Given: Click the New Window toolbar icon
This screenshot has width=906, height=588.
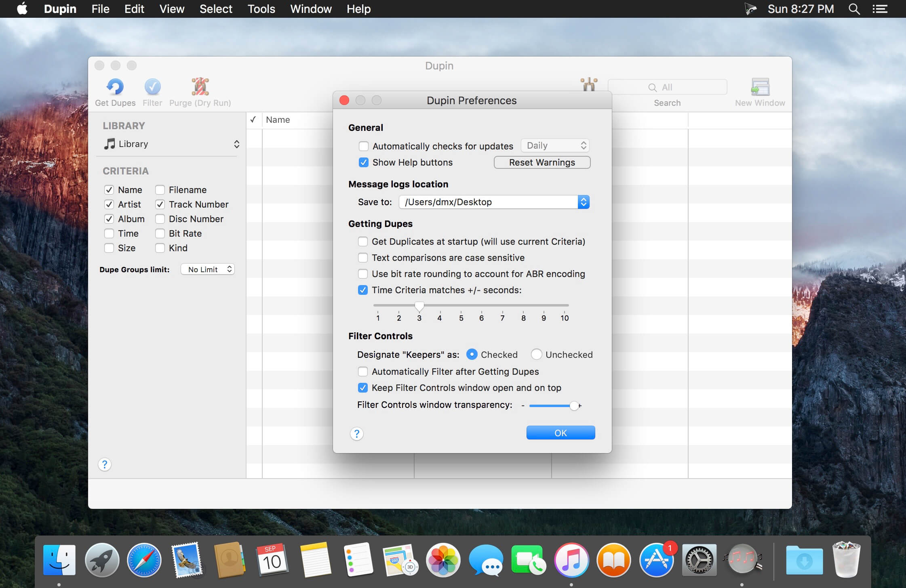Looking at the screenshot, I should (760, 86).
